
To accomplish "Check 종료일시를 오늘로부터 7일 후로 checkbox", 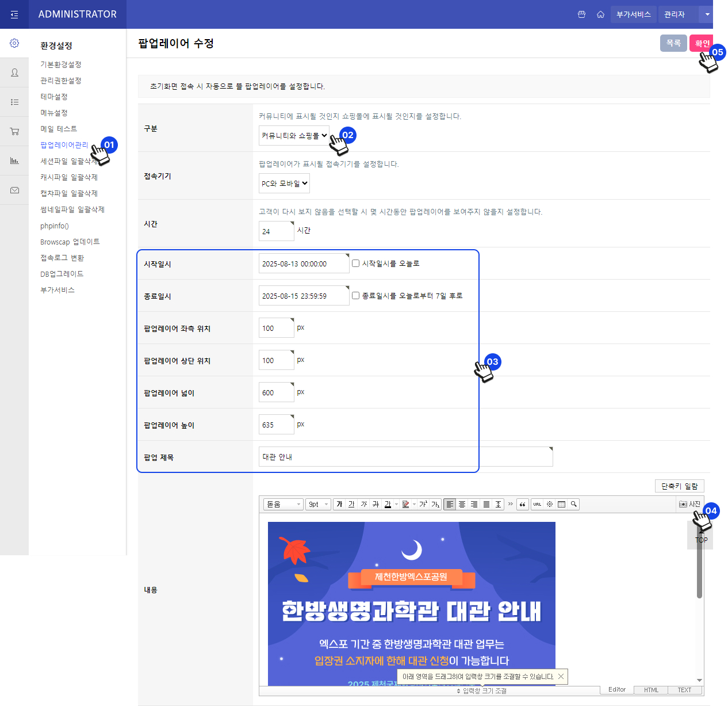I will 356,296.
